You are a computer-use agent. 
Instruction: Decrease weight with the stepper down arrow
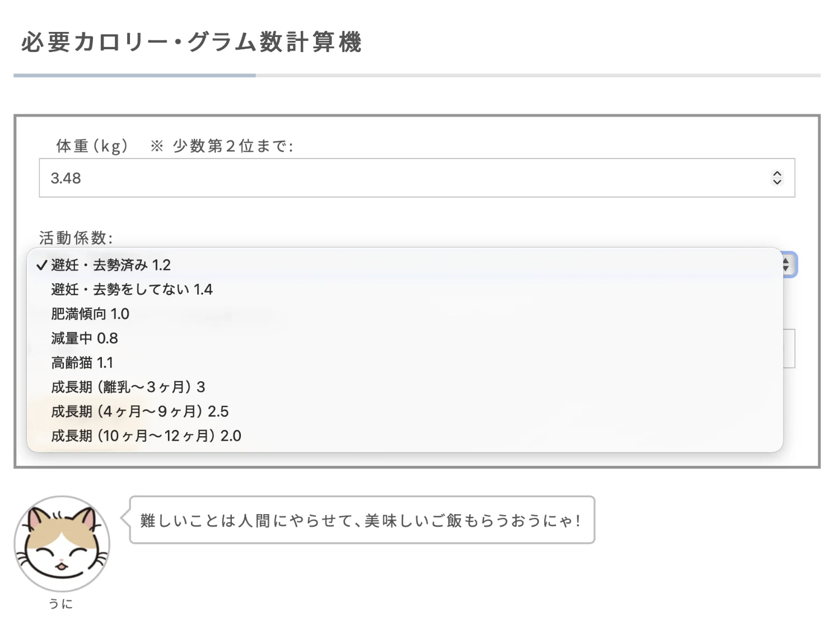[777, 182]
